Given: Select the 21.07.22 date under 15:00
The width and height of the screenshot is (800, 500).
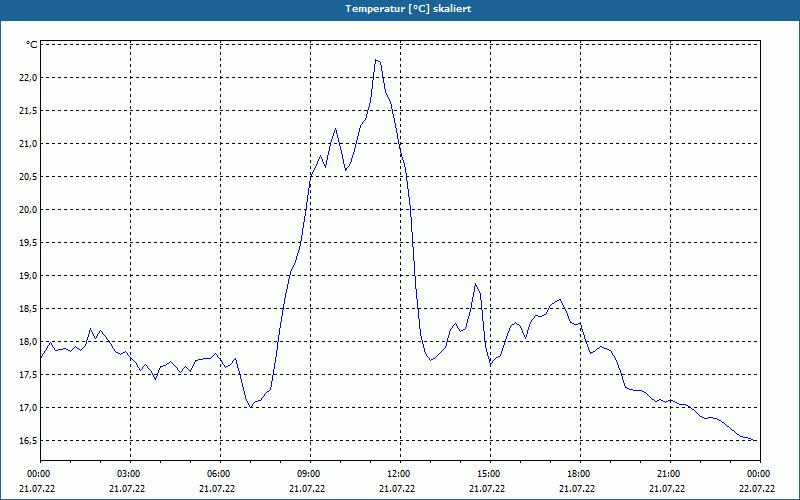Looking at the screenshot, I should click(487, 489).
